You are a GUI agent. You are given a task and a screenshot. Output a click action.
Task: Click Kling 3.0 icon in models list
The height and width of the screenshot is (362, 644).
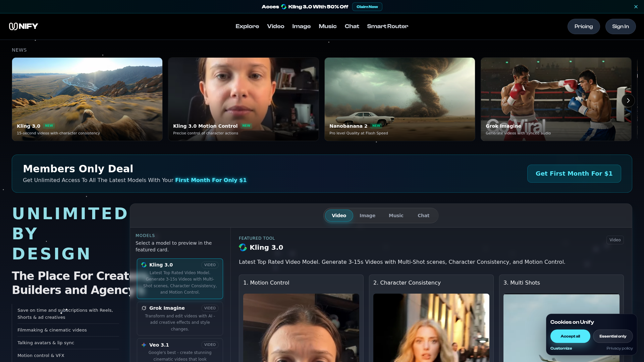144,265
